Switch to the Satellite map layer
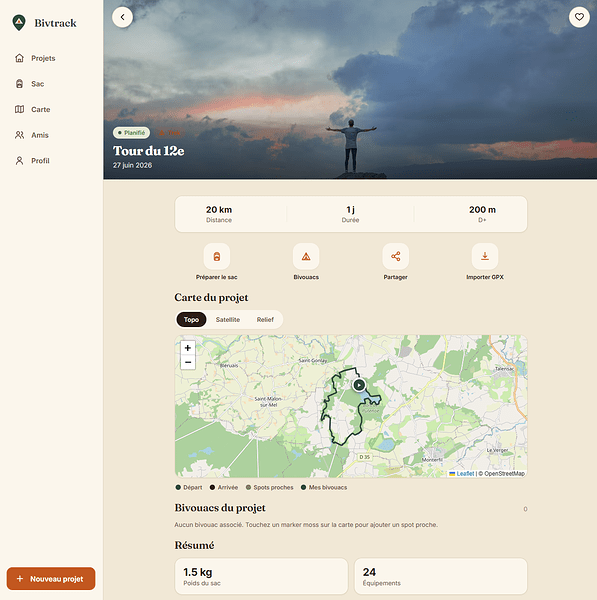597x600 pixels. 228,320
